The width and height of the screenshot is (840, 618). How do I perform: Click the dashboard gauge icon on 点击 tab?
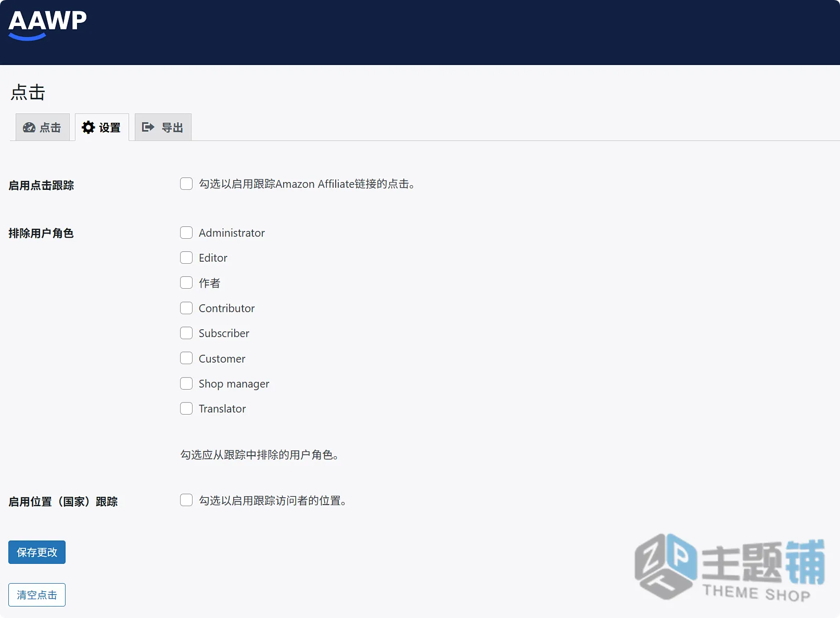pos(29,127)
